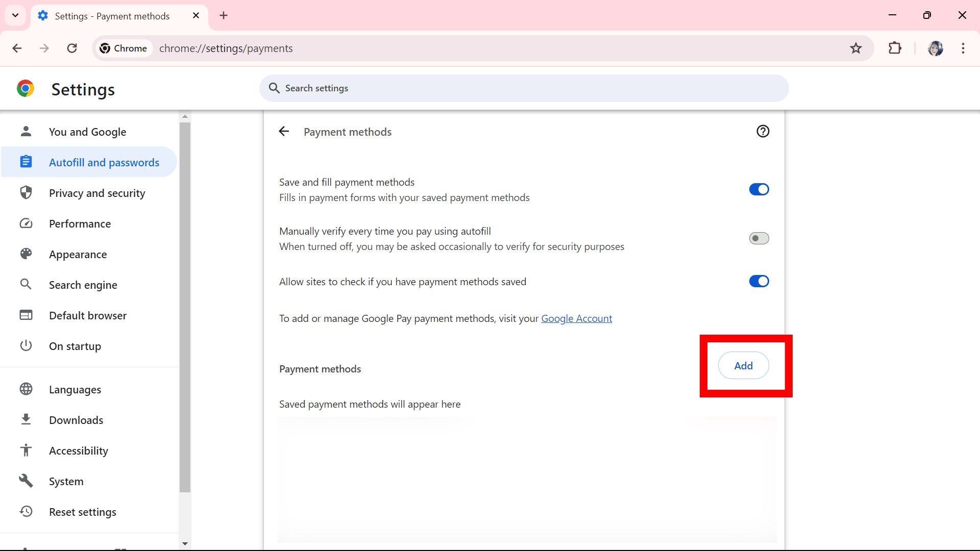Open the Chrome three-dot menu
Viewport: 980px width, 551px height.
coord(963,48)
